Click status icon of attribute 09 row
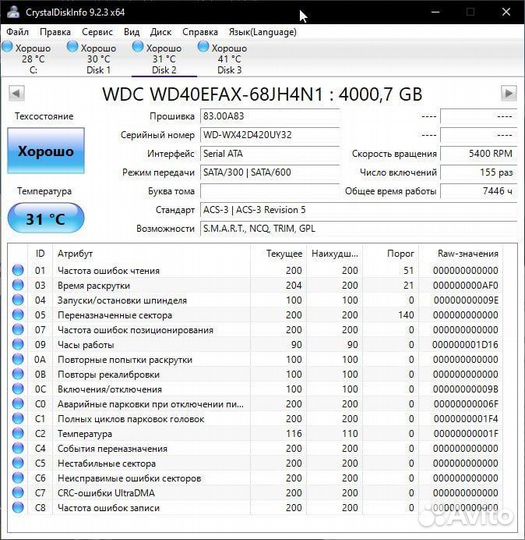525x540 pixels. tap(18, 344)
